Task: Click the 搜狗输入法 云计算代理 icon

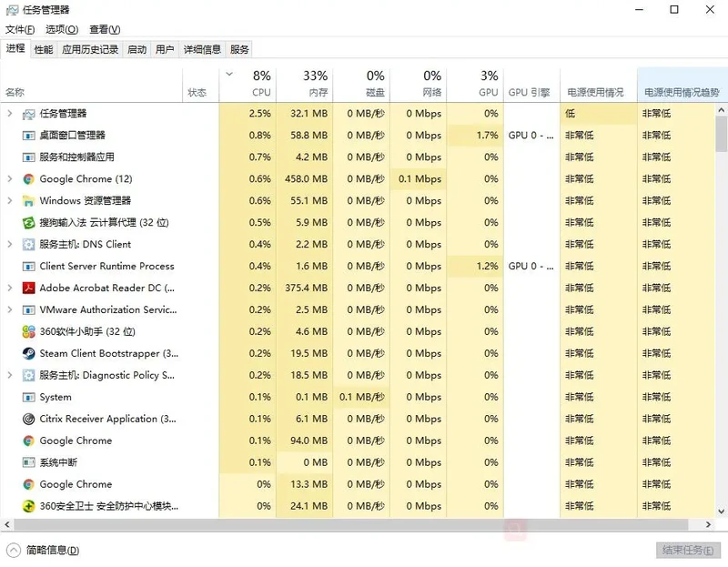Action: [28, 223]
